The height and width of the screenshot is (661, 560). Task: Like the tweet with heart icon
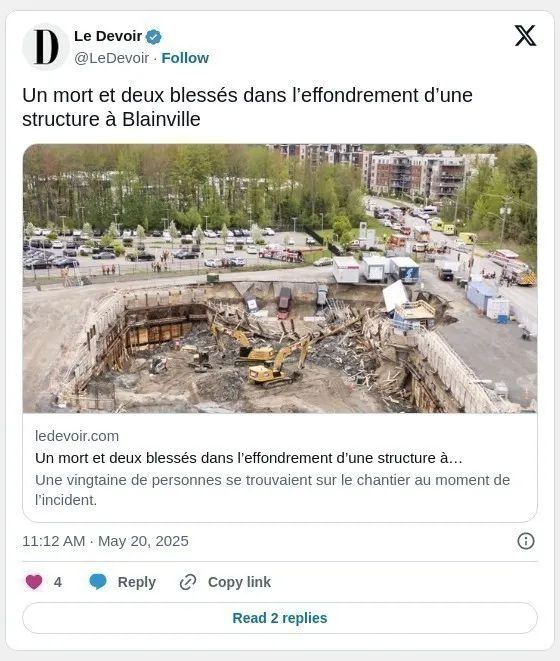(34, 582)
